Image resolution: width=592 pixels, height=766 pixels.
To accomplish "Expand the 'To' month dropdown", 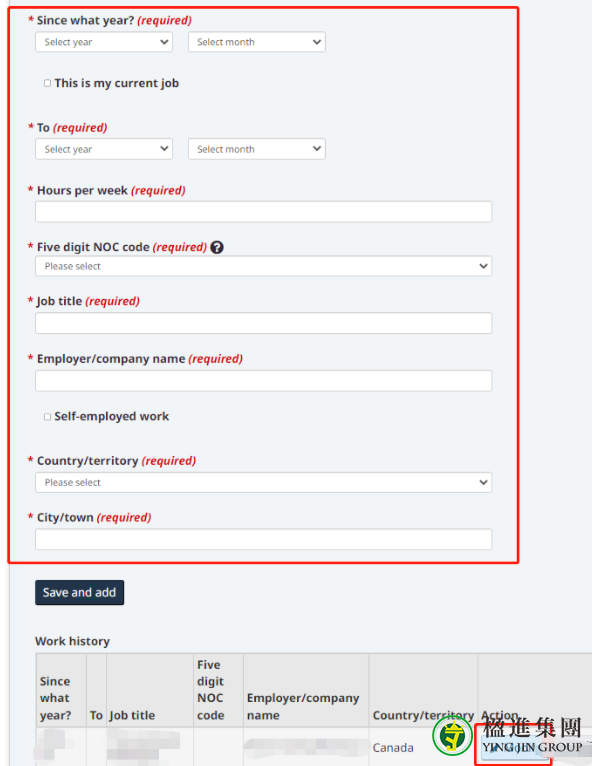I will click(x=257, y=149).
